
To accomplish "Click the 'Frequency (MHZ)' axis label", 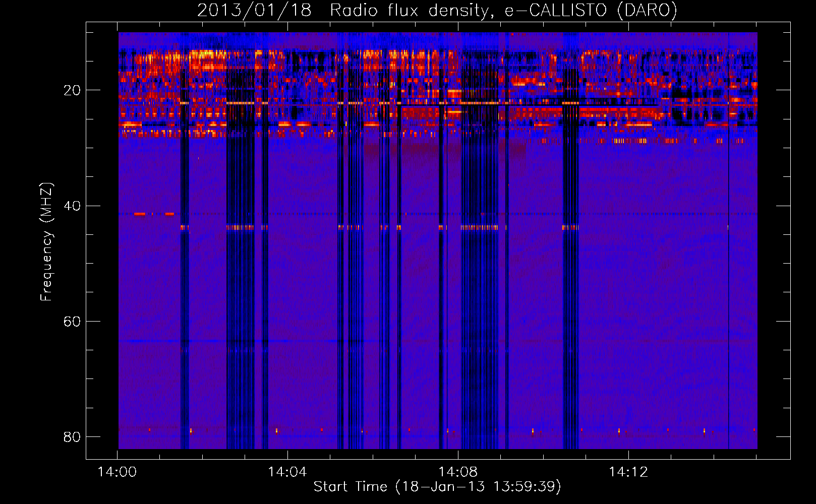I will 46,242.
